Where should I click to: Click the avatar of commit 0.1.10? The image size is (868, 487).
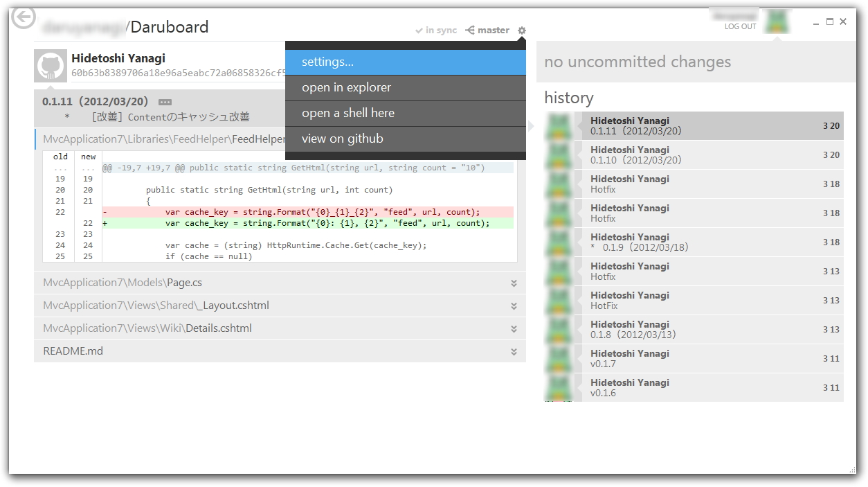559,155
